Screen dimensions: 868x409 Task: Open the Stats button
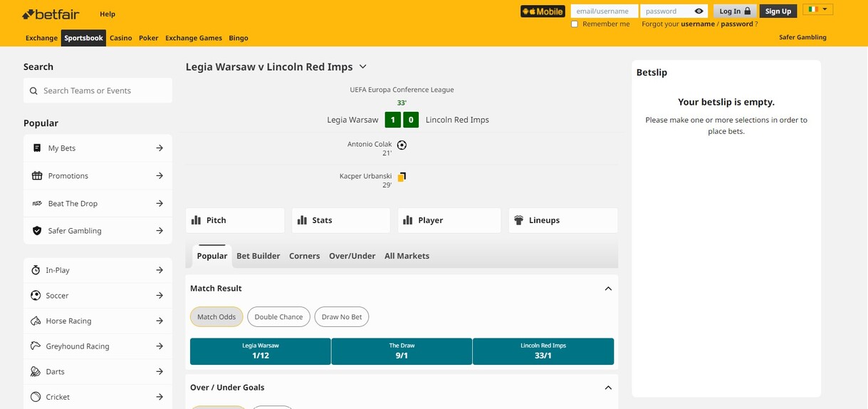point(341,220)
